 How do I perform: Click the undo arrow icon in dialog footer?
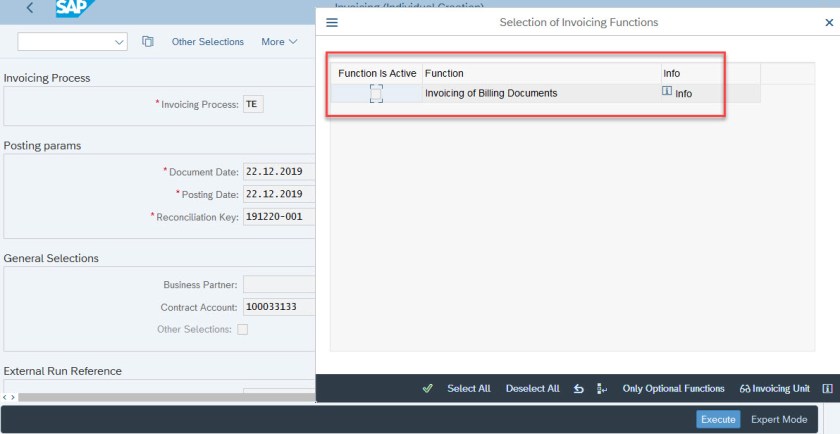pos(579,388)
